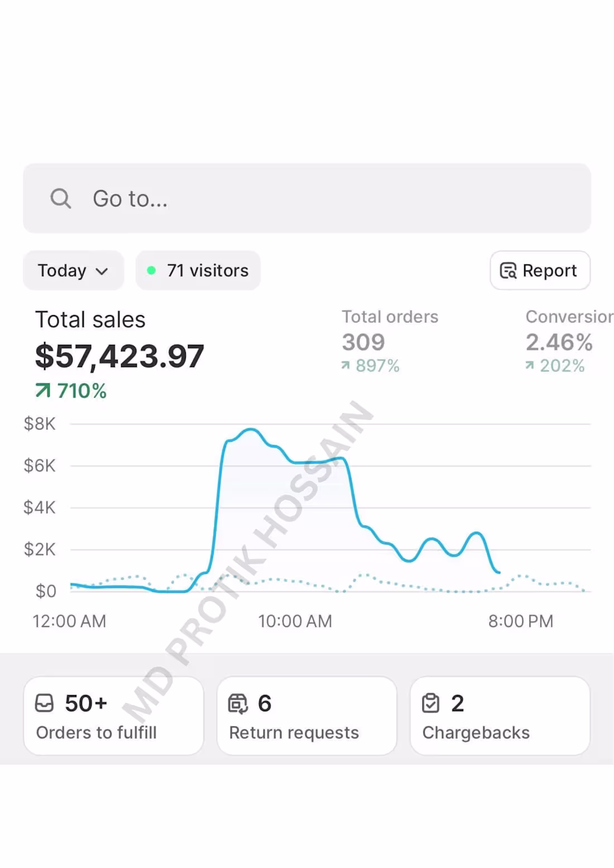The image size is (614, 868).
Task: Open the 50+ Orders to fulfill card
Action: tap(114, 716)
